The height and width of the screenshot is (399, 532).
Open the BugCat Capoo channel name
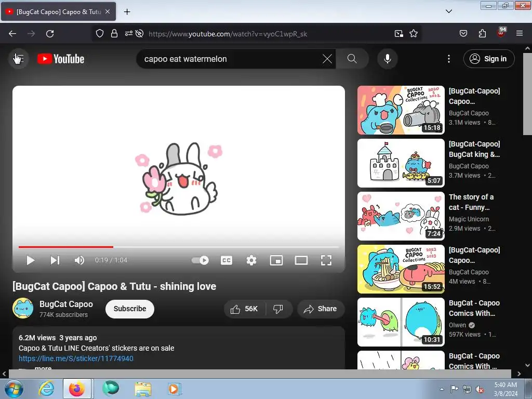66,304
